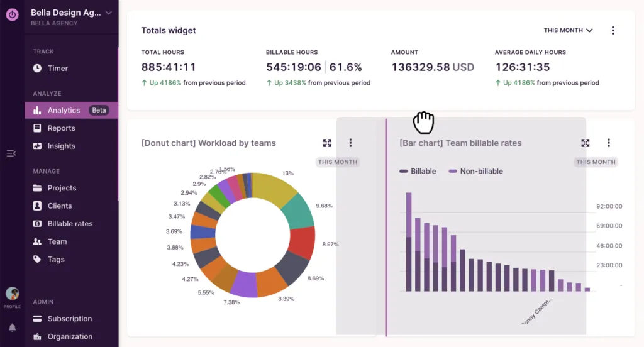Open the donut chart widget kebab menu
Screen dimensions: 644x347
coord(350,143)
